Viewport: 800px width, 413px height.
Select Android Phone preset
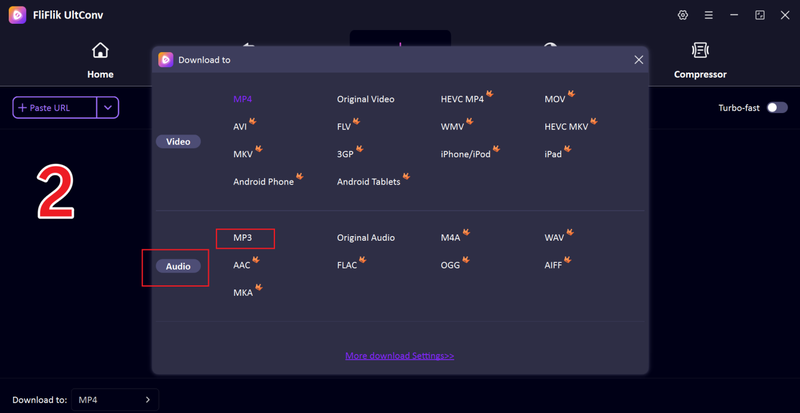pos(264,182)
